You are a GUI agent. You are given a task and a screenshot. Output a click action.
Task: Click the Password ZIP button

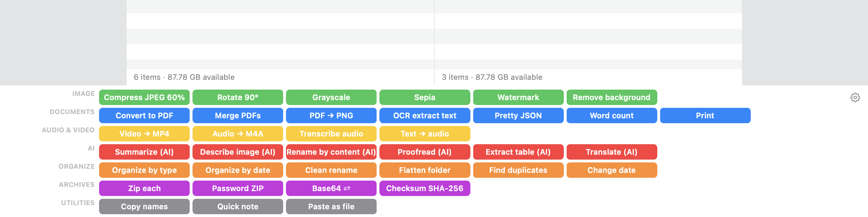tap(238, 188)
